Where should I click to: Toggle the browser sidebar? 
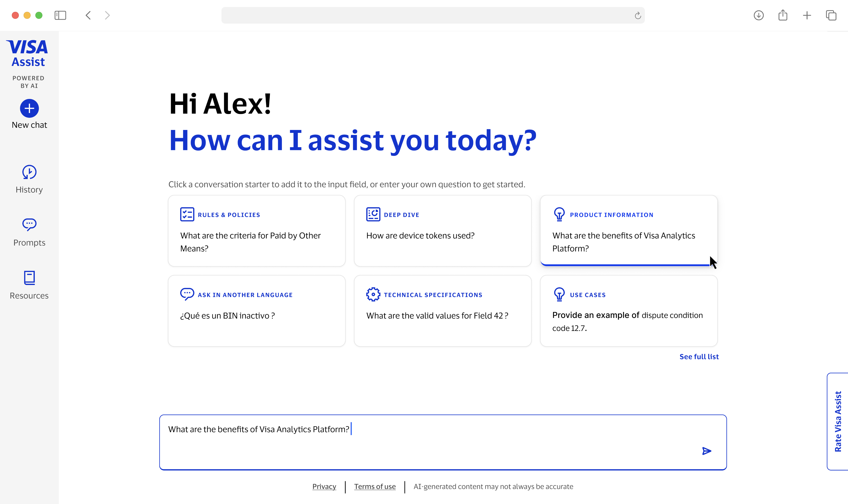60,15
